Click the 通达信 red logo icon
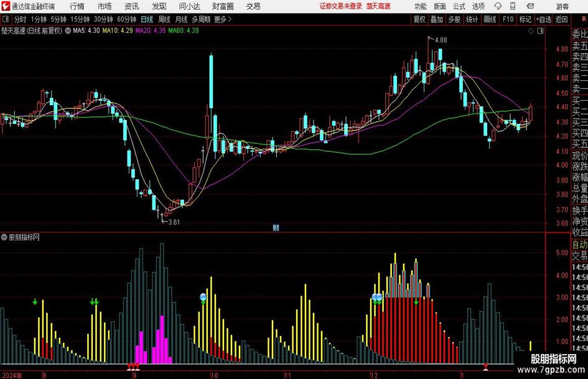Image resolution: width=588 pixels, height=379 pixels. (x=5, y=6)
